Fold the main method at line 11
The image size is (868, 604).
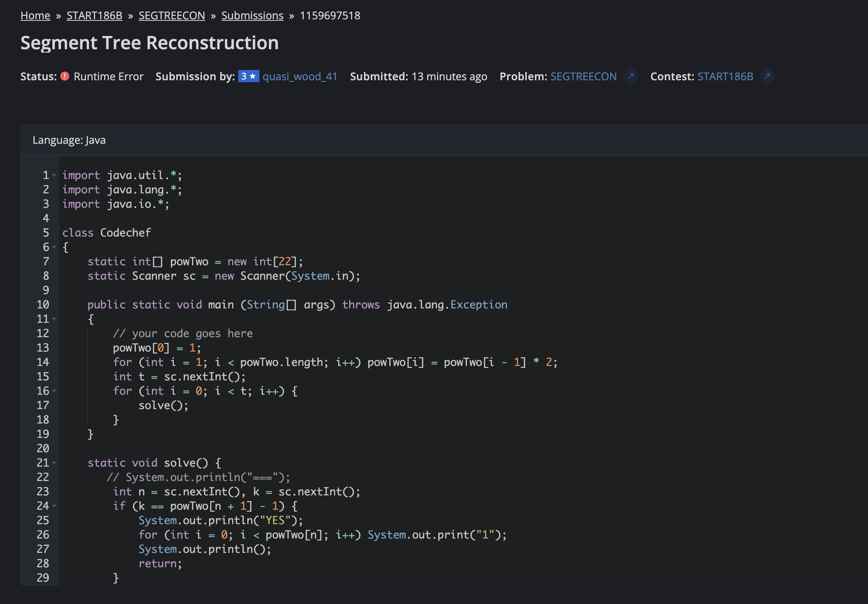point(55,319)
